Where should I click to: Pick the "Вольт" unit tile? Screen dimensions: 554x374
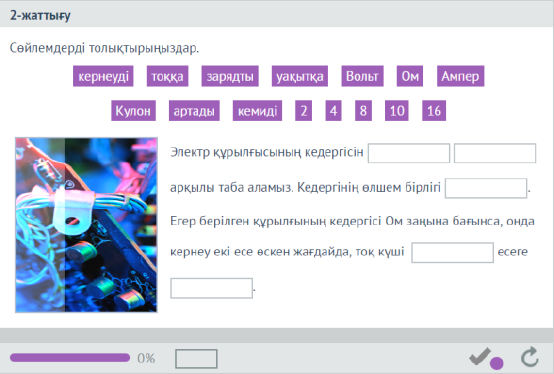point(362,76)
